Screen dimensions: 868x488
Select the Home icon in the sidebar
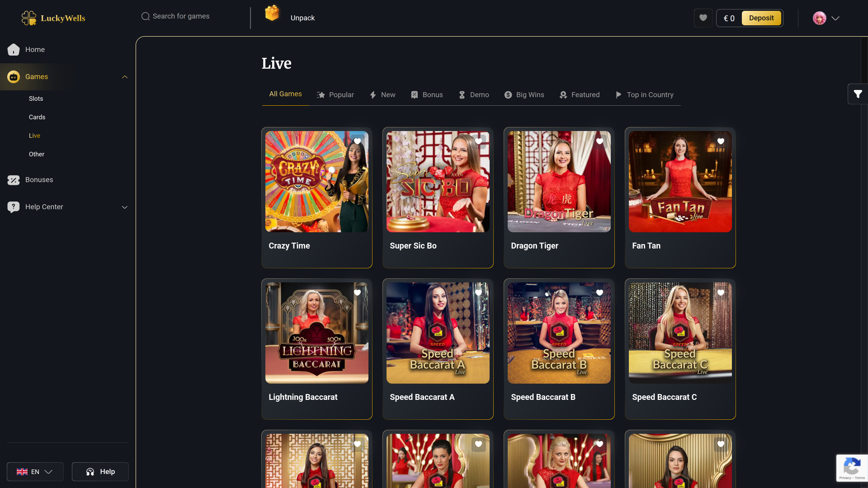pos(13,50)
